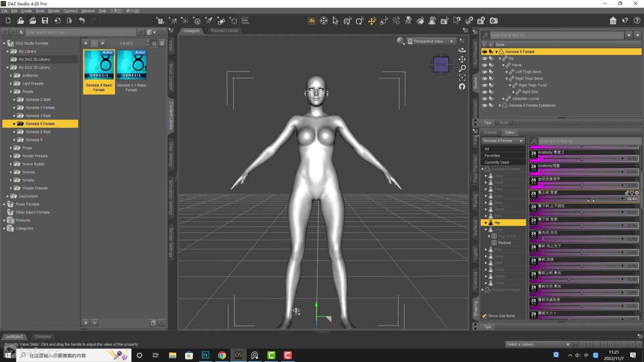Select the Stylized legs category
The height and width of the screenshot is (362, 644).
pyautogui.click(x=504, y=243)
